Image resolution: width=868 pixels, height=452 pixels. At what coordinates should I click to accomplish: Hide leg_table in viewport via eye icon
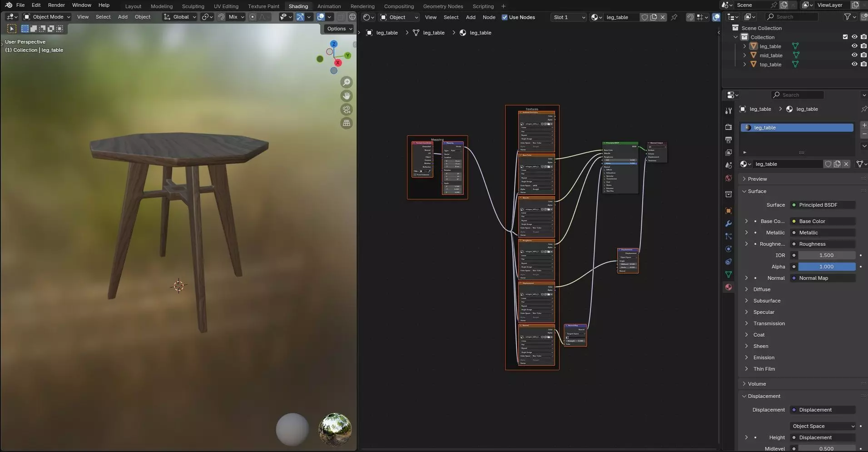[854, 46]
